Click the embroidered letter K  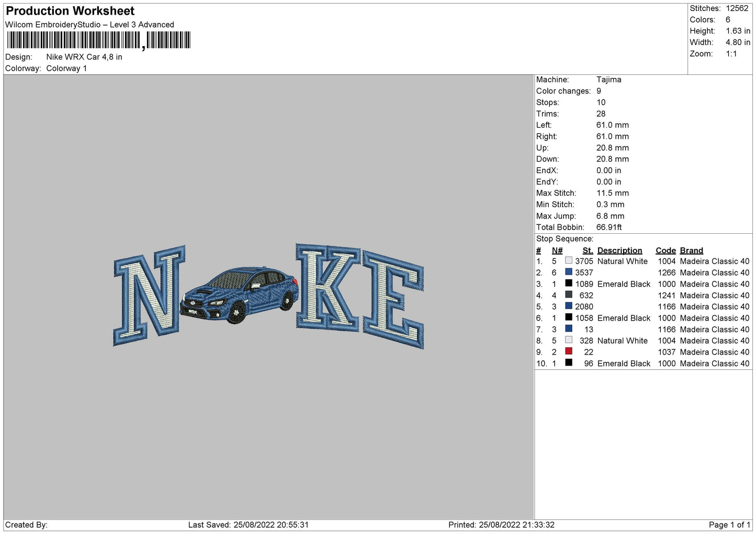pos(328,287)
